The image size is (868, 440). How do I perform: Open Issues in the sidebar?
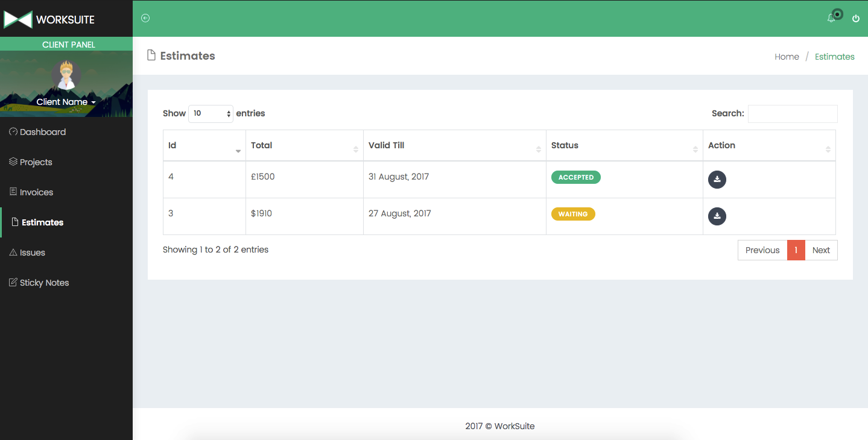click(x=32, y=253)
